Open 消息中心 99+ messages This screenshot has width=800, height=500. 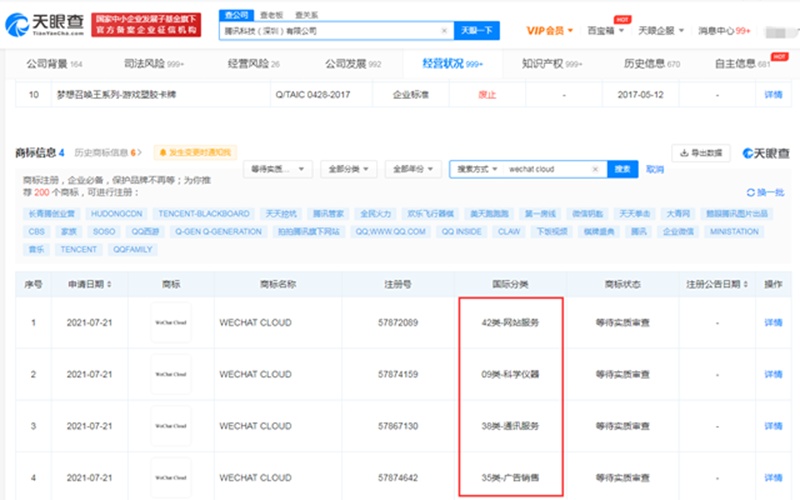click(x=724, y=31)
